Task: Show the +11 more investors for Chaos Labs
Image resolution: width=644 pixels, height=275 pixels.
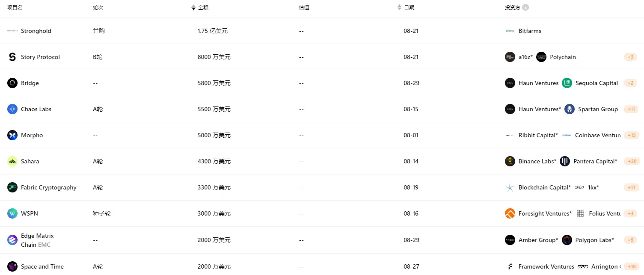Action: (x=631, y=109)
